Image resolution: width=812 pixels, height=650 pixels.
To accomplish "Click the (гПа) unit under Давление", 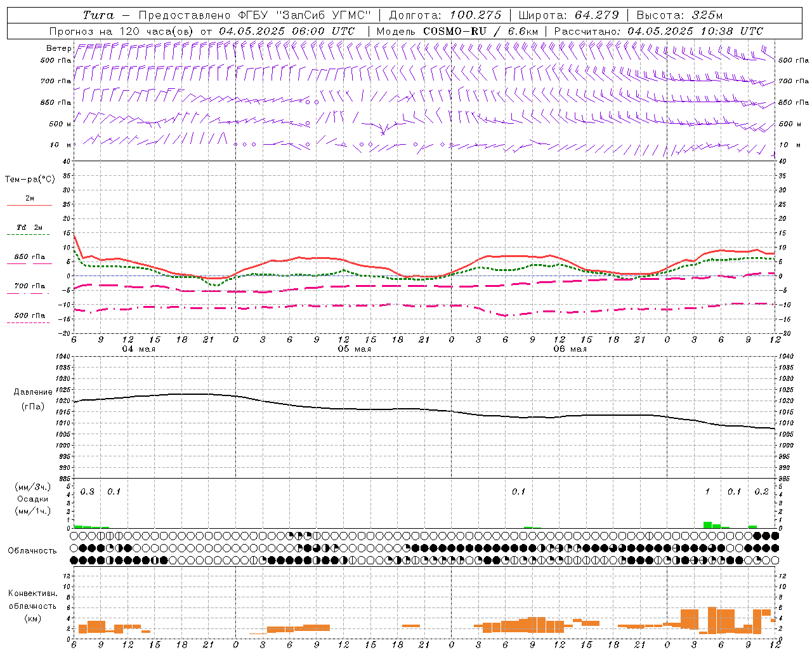I will pos(33,406).
